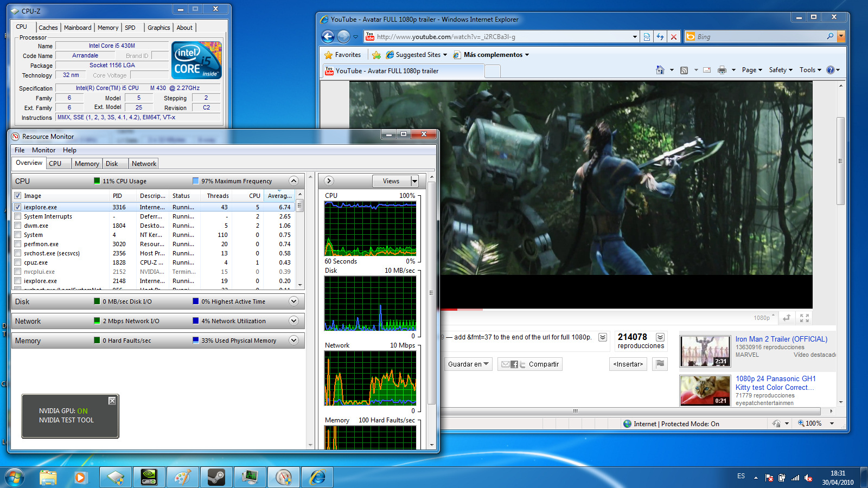The width and height of the screenshot is (868, 488).
Task: Click the video progress bar
Action: point(624,310)
